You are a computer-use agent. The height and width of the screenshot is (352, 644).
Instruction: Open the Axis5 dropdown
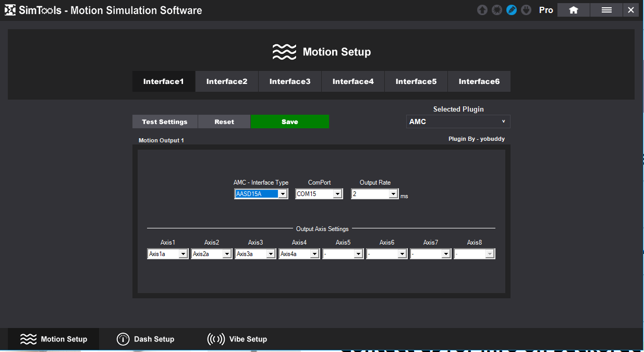pos(343,254)
